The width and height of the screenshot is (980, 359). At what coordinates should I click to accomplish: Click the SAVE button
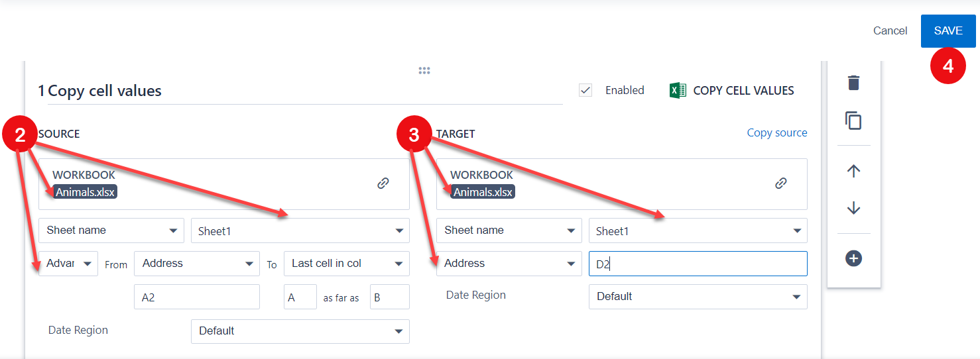(948, 31)
